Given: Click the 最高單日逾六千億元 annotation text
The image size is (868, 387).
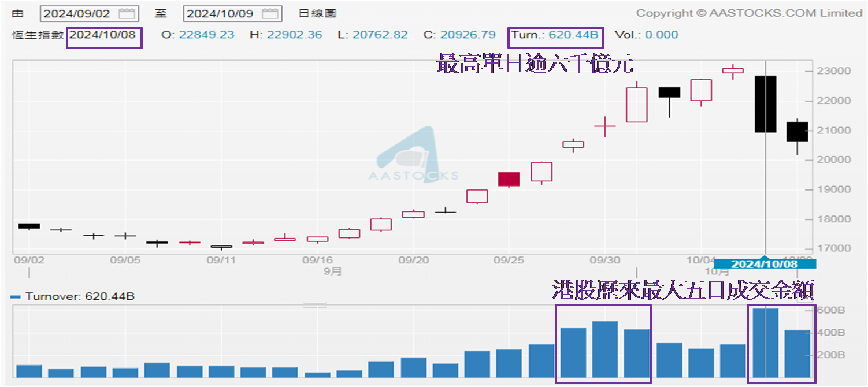Looking at the screenshot, I should point(535,64).
